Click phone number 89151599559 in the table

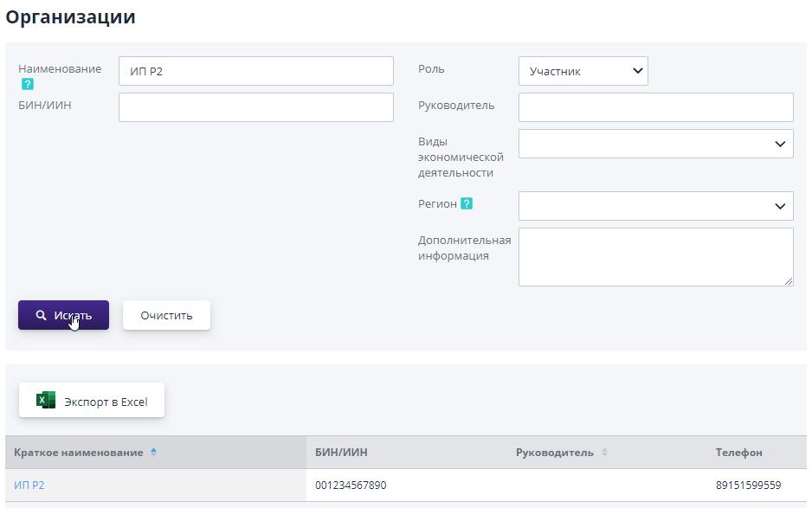click(x=748, y=485)
